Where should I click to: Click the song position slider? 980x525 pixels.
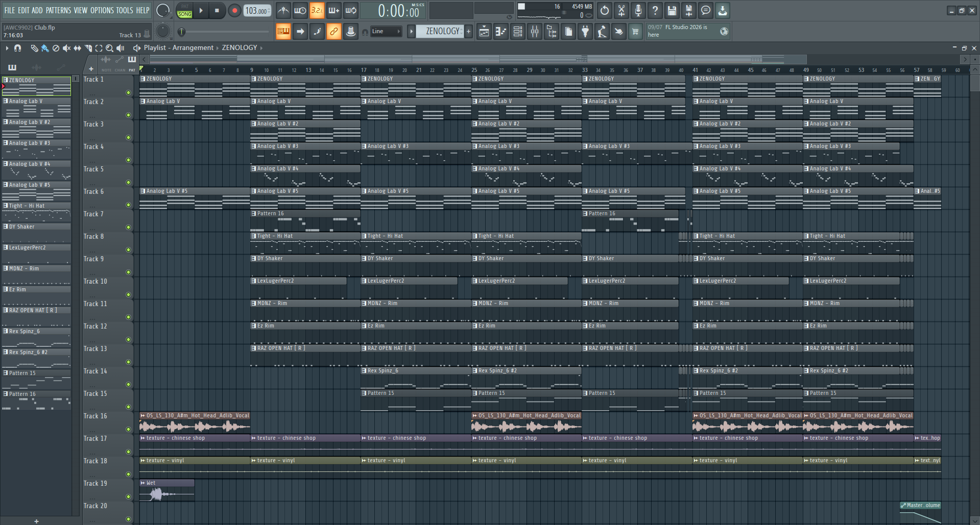[225, 32]
